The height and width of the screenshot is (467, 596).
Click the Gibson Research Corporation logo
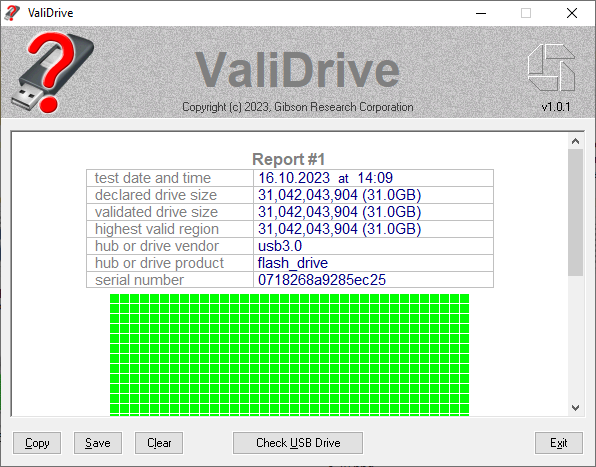coord(551,68)
